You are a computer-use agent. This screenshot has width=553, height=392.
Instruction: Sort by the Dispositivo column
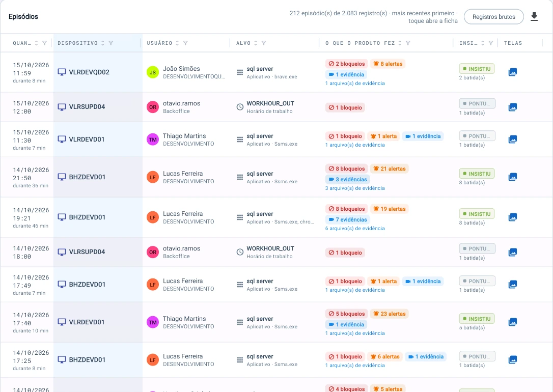click(x=103, y=43)
